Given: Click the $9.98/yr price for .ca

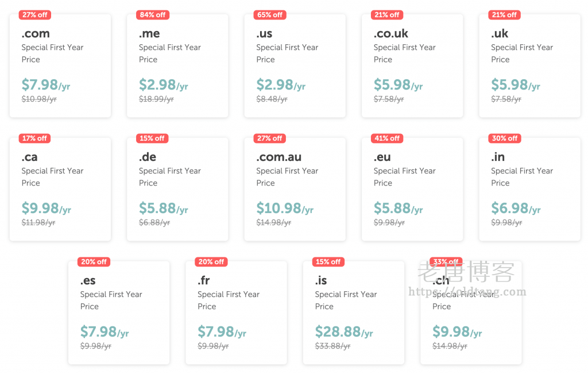Looking at the screenshot, I should coord(46,208).
